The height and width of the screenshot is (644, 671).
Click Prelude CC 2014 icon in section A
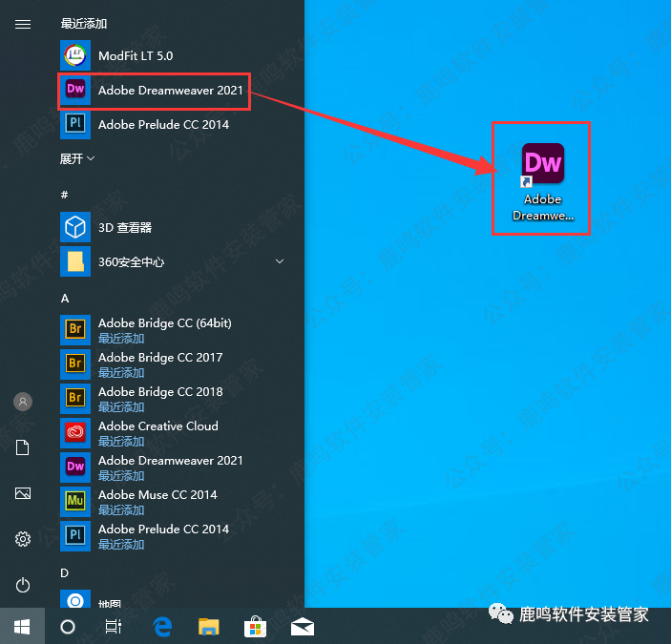click(75, 536)
